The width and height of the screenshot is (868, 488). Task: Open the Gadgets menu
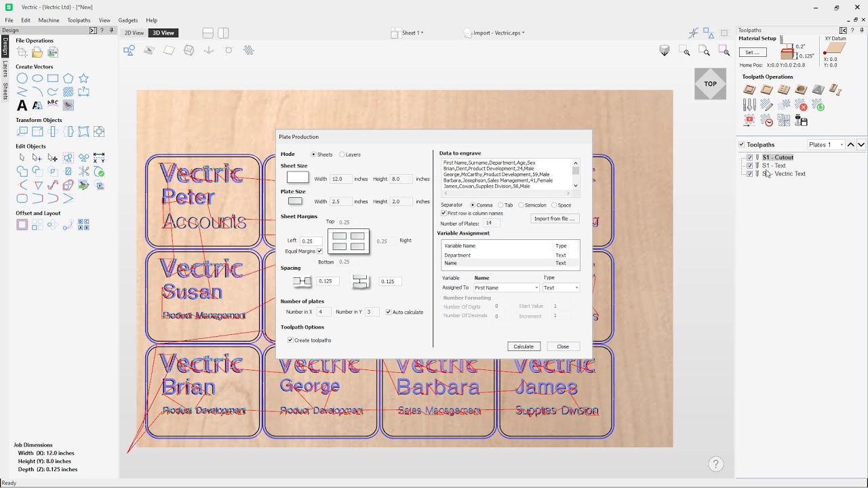pos(127,20)
